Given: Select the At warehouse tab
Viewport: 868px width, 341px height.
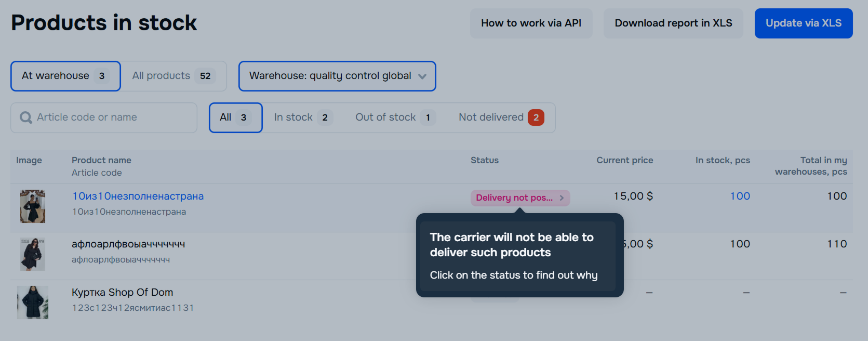Looking at the screenshot, I should click(65, 76).
